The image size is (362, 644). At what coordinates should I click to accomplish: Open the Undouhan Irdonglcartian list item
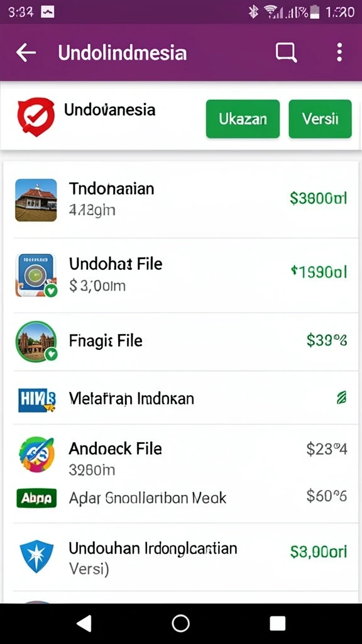tap(181, 557)
